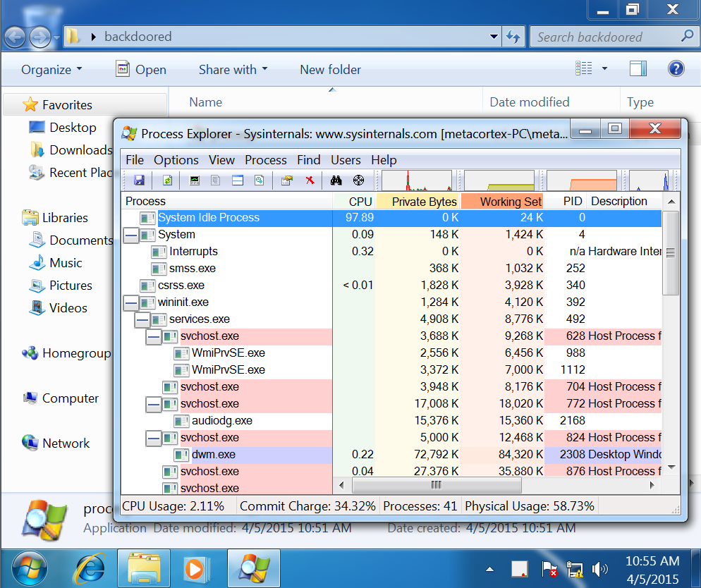This screenshot has height=588, width=701.
Task: Select the dwm.exe process row
Action: 213,455
